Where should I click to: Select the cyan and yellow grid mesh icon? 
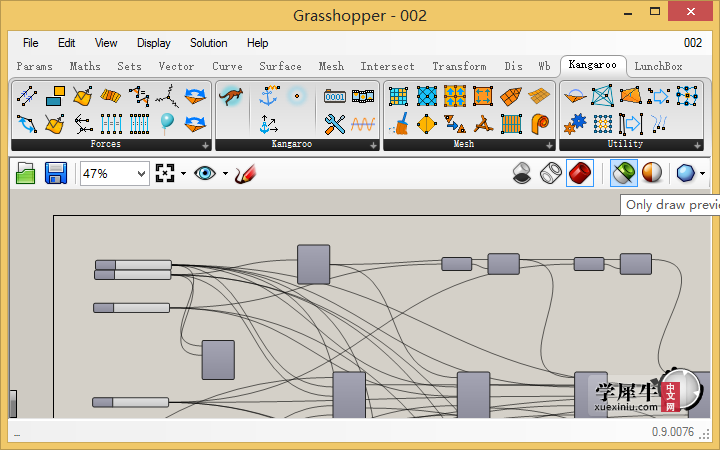click(x=398, y=96)
